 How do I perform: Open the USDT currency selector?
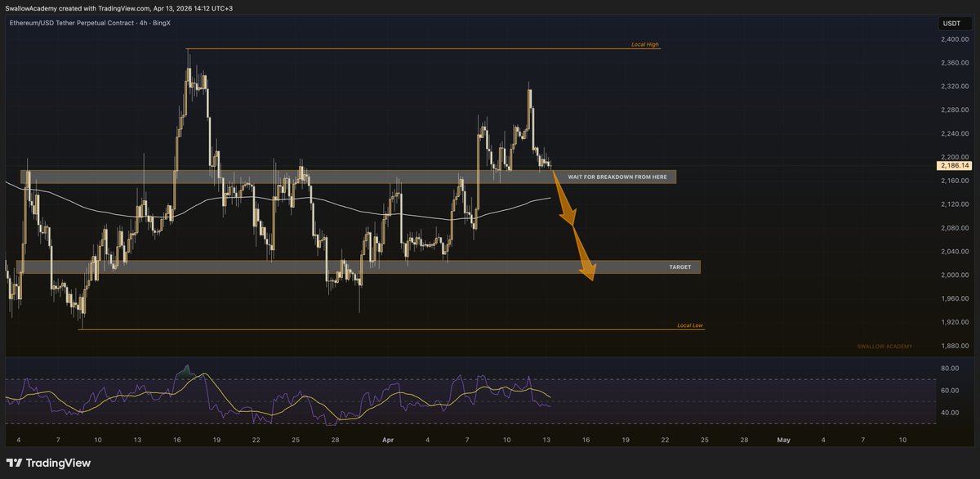click(x=951, y=24)
